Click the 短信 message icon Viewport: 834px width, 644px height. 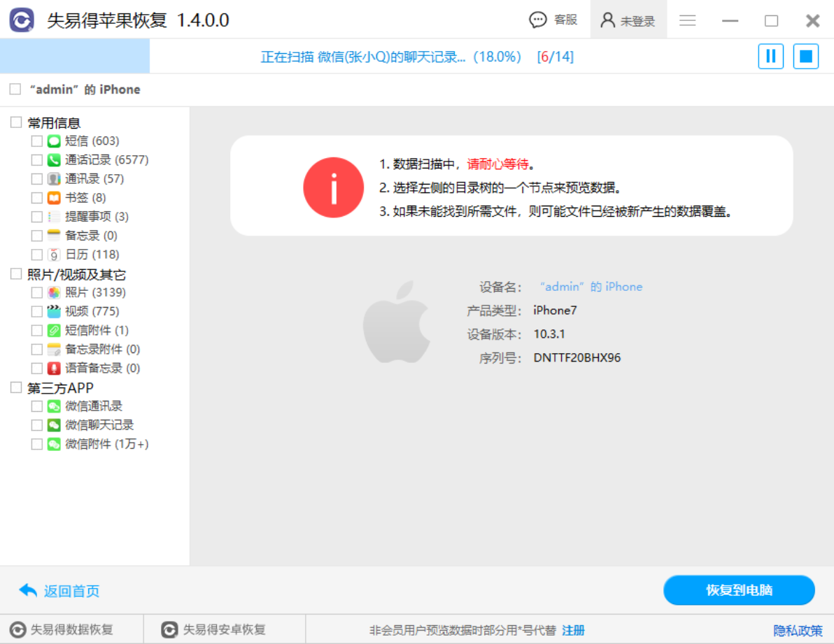tap(54, 141)
